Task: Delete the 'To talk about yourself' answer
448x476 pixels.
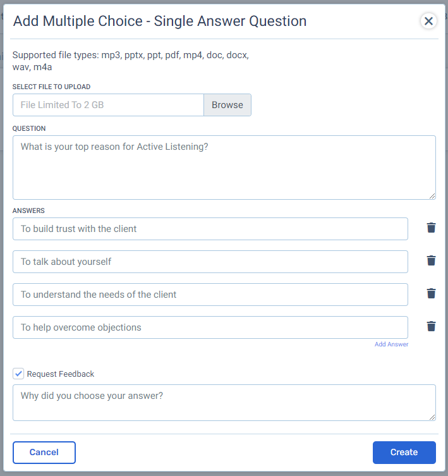Action: [x=431, y=260]
